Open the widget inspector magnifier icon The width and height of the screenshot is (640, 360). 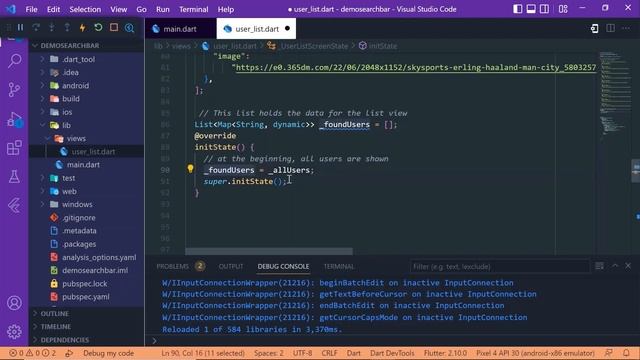[129, 28]
